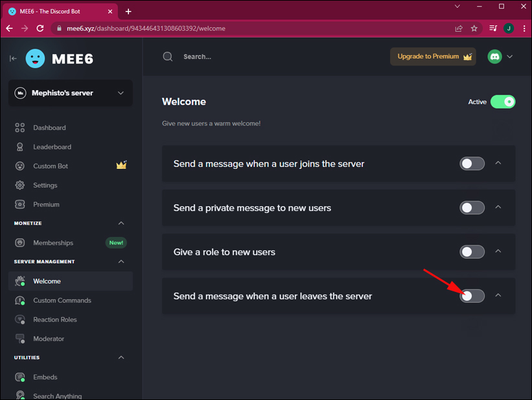Click Upgrade to Premium button
This screenshot has height=400, width=532.
(x=432, y=56)
